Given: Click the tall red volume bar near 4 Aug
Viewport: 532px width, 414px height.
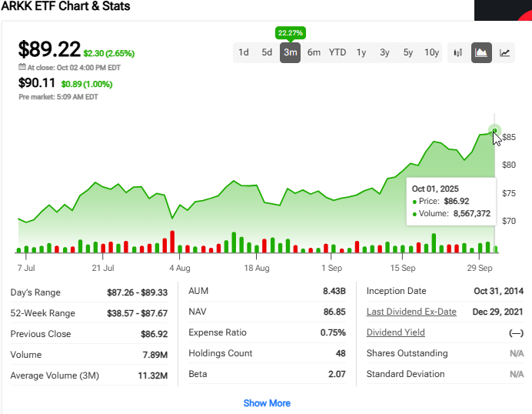Looking at the screenshot, I should [172, 242].
